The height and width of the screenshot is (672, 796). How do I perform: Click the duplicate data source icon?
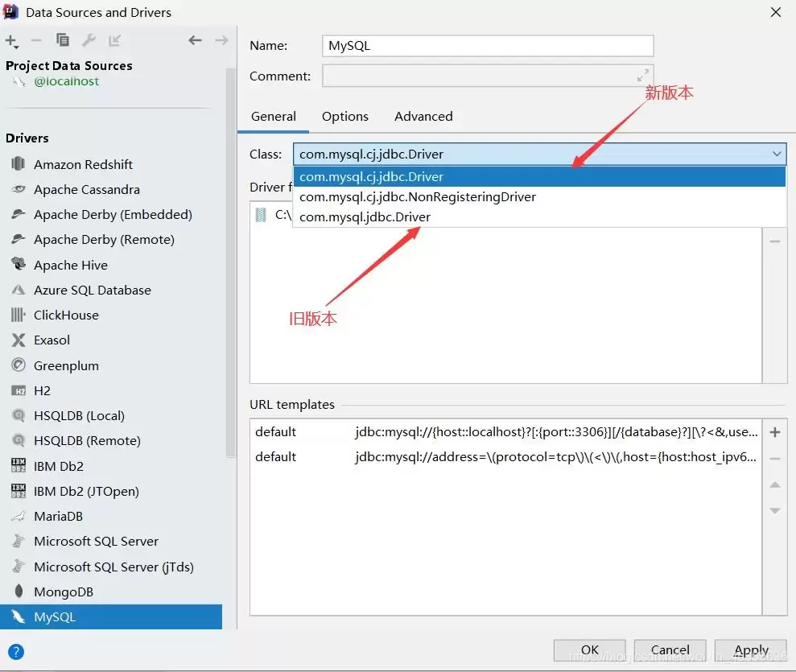point(63,40)
